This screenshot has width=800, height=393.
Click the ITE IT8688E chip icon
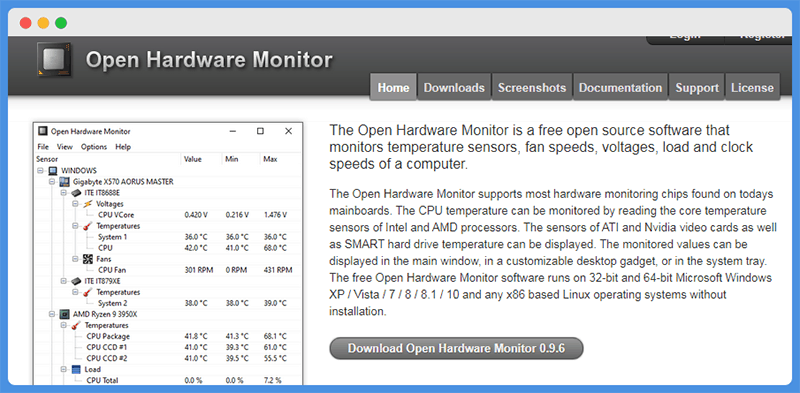76,193
